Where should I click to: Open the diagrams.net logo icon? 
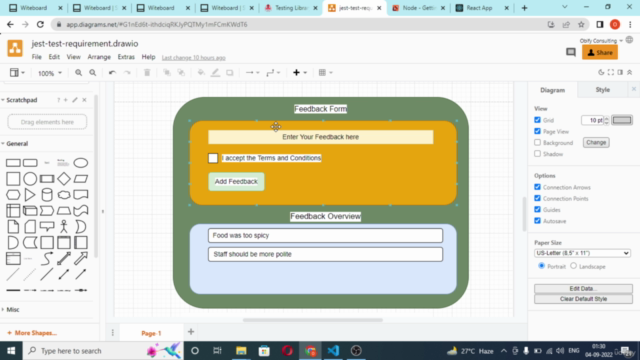click(x=15, y=48)
